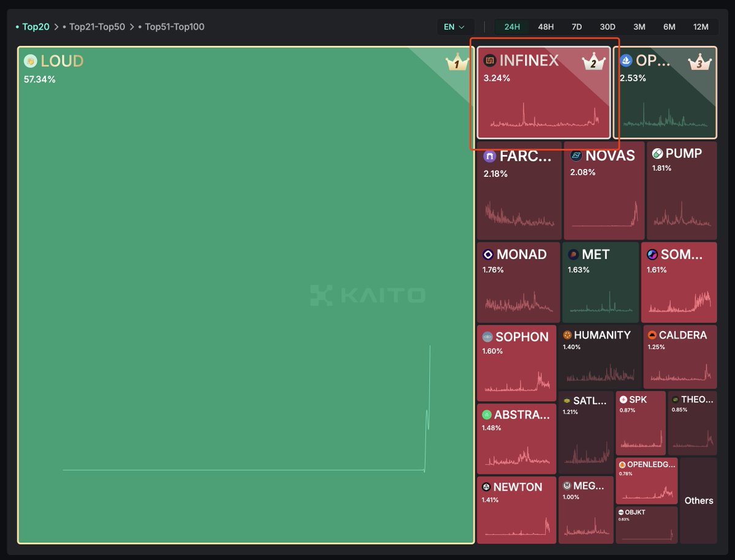
Task: Open the EN language dropdown
Action: (454, 27)
